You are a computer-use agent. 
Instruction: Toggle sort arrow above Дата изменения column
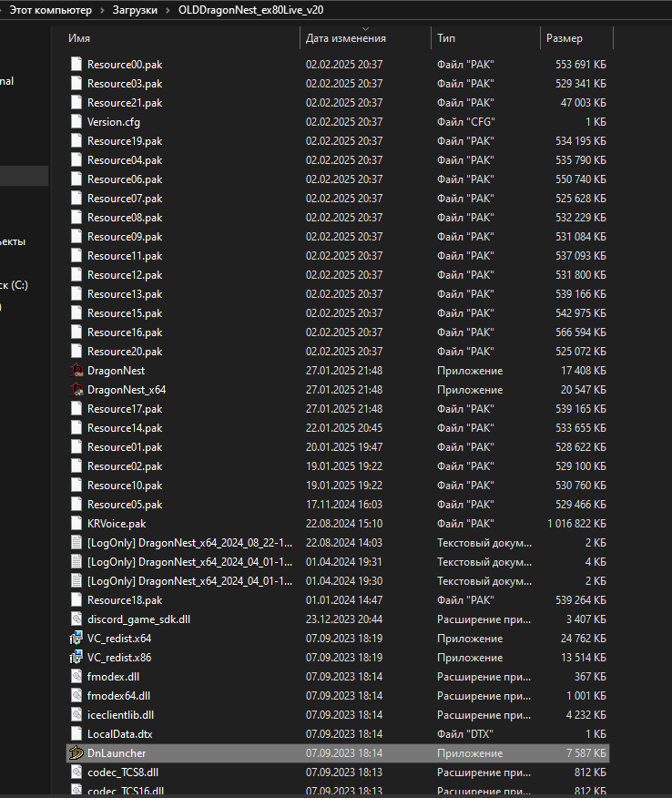[365, 28]
